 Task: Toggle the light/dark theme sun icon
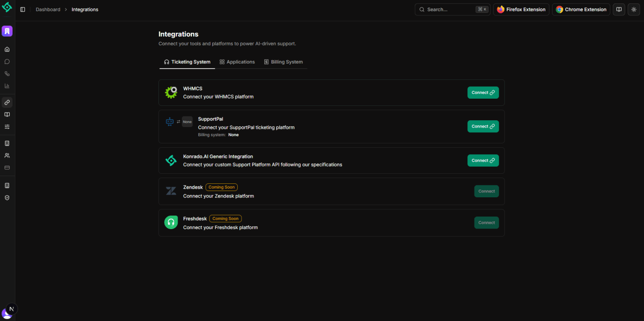click(x=634, y=10)
